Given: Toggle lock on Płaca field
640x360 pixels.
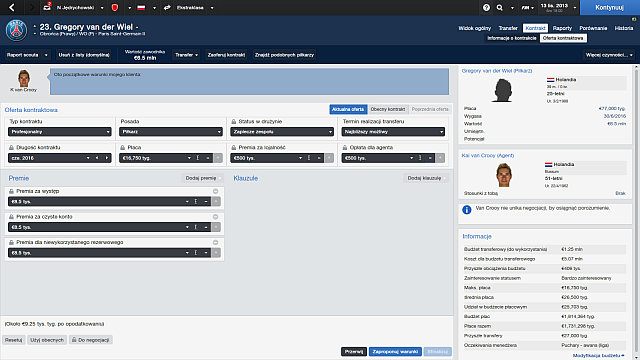Looking at the screenshot, I should coord(122,147).
